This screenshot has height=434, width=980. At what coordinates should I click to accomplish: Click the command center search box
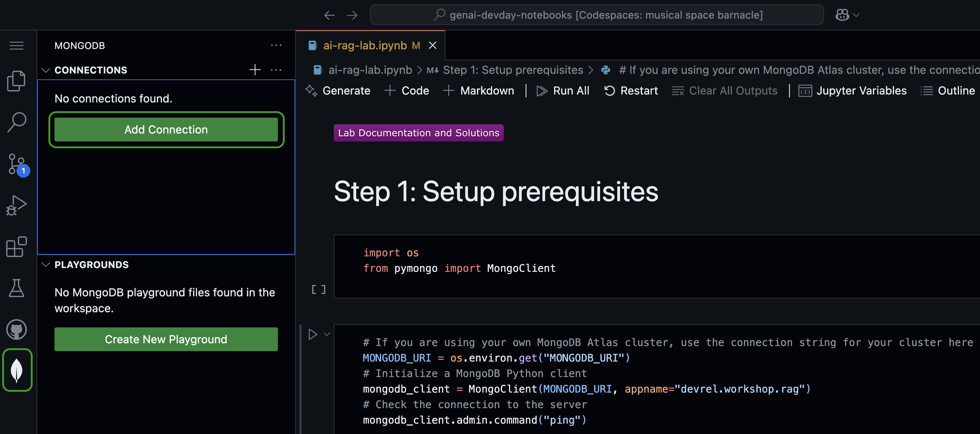597,15
